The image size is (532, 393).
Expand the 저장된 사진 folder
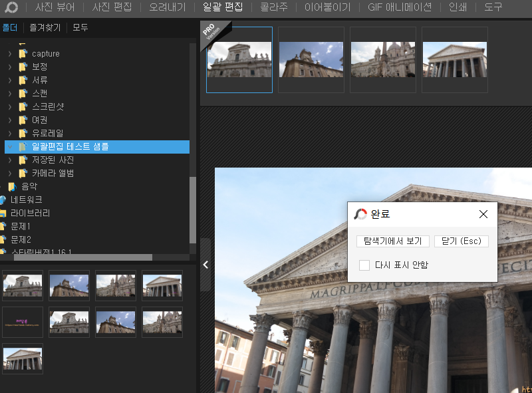(x=10, y=160)
